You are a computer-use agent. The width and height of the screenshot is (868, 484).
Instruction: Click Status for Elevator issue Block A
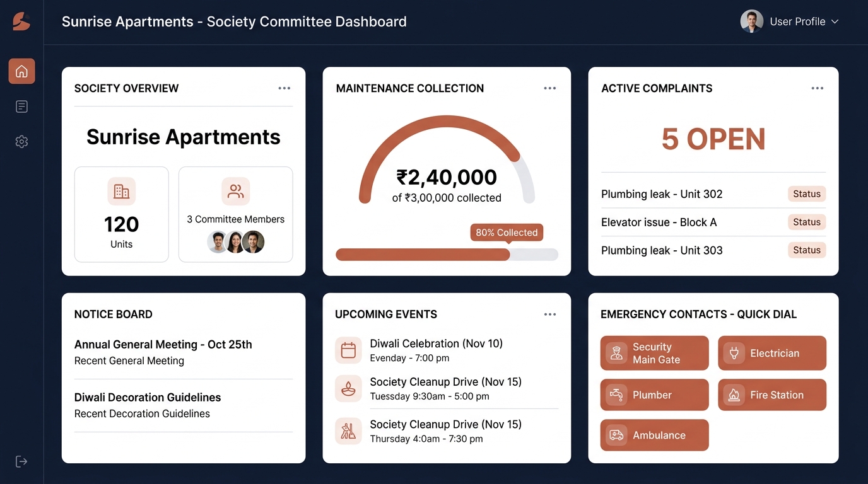[807, 222]
